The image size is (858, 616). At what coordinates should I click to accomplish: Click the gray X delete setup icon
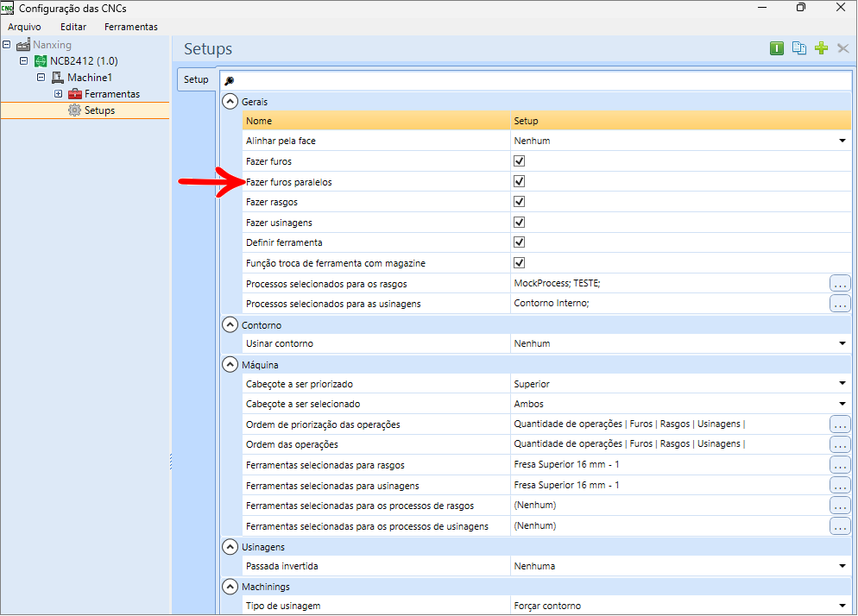(843, 48)
